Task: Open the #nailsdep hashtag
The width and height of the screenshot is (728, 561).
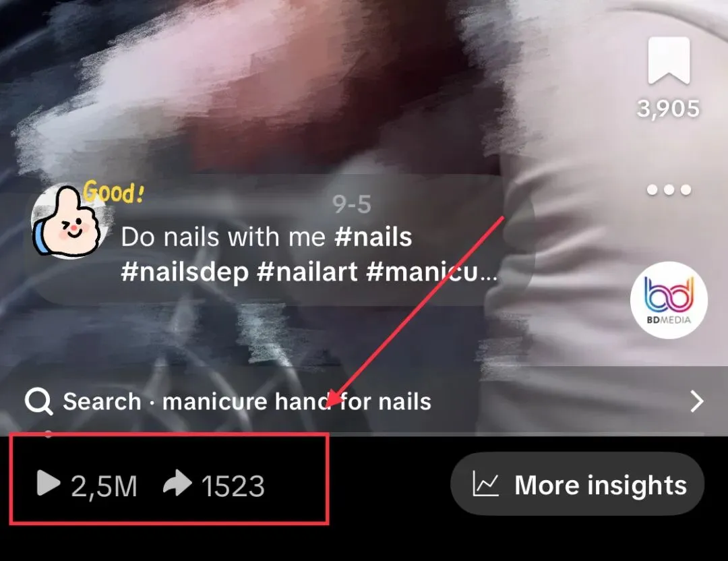Action: (x=185, y=272)
